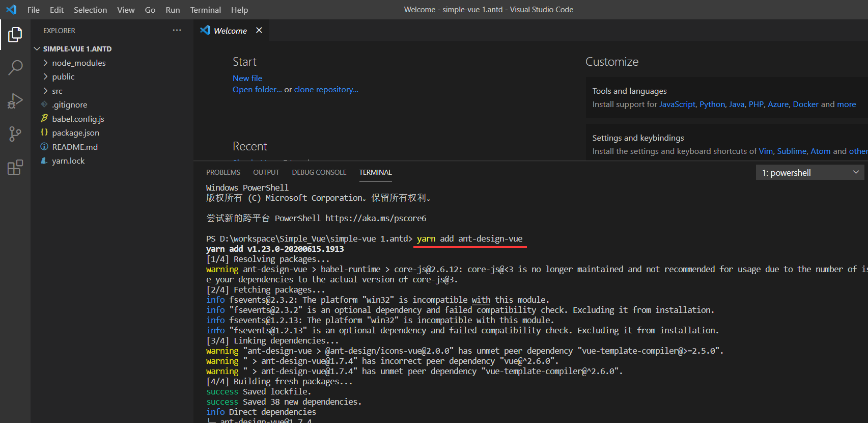This screenshot has width=868, height=423.
Task: Click the PHP language link
Action: point(756,104)
